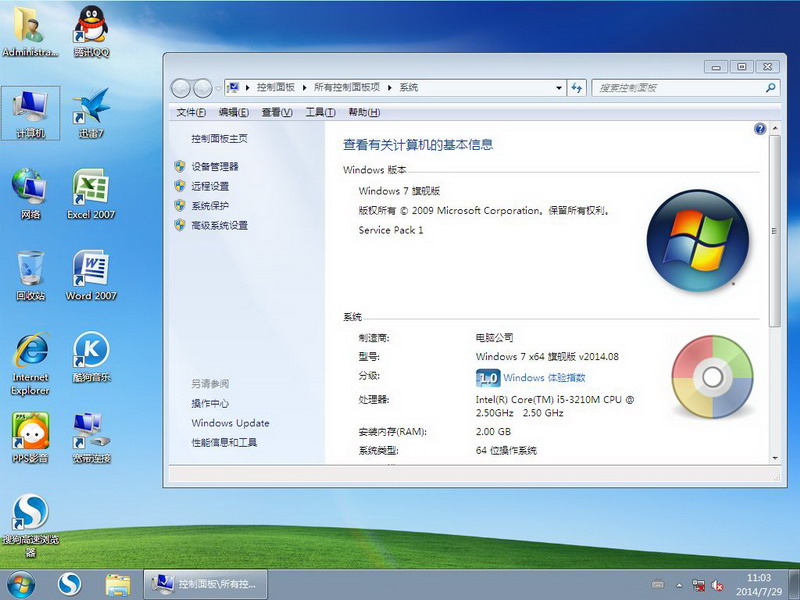
Task: Open 远程设置 from the sidebar
Action: 210,186
